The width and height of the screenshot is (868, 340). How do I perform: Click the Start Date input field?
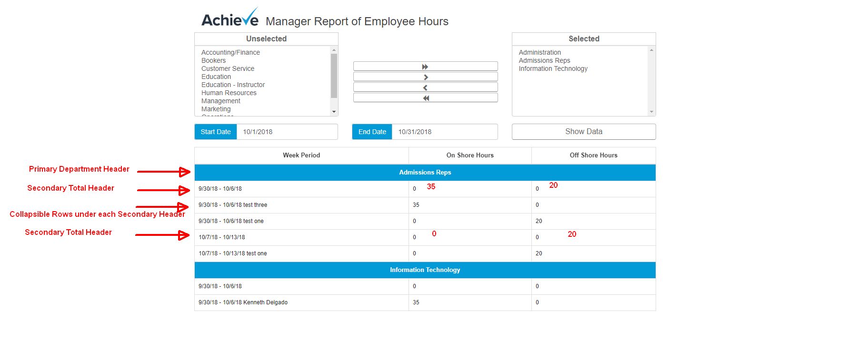pos(287,132)
